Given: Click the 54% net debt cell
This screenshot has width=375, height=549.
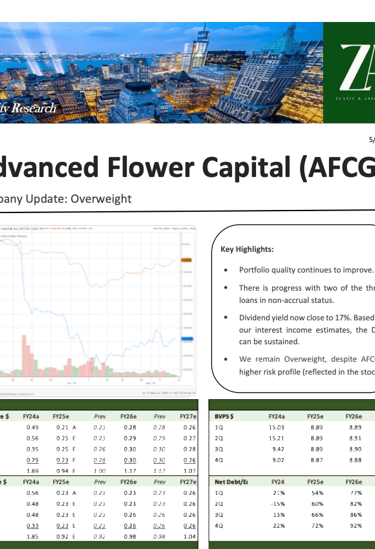Looking at the screenshot, I should click(x=317, y=493).
